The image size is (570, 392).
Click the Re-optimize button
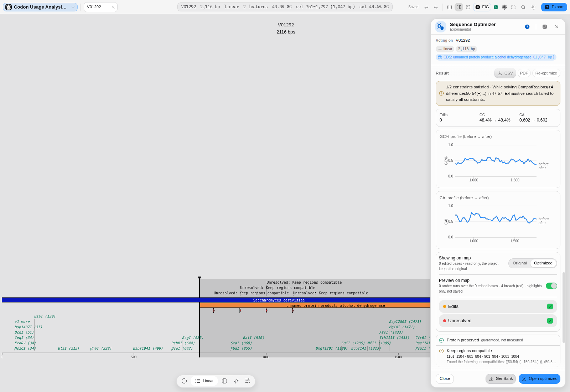pos(546,73)
